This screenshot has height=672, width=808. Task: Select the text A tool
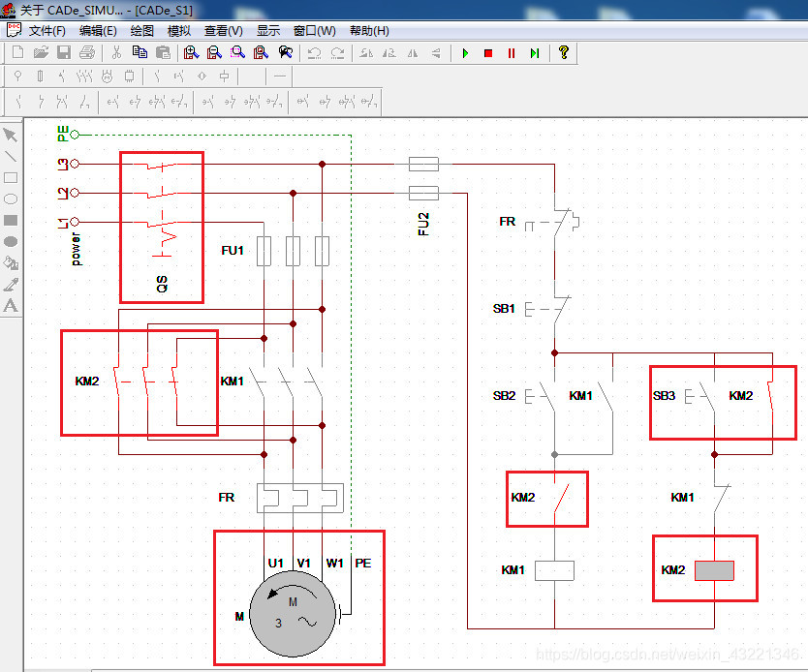click(11, 306)
